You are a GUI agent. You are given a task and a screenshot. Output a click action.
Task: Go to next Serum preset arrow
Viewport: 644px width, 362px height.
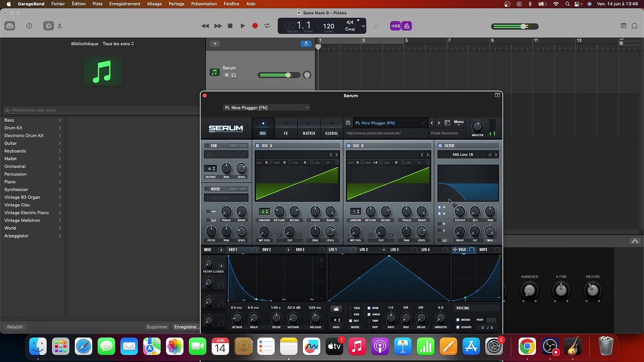(x=439, y=123)
